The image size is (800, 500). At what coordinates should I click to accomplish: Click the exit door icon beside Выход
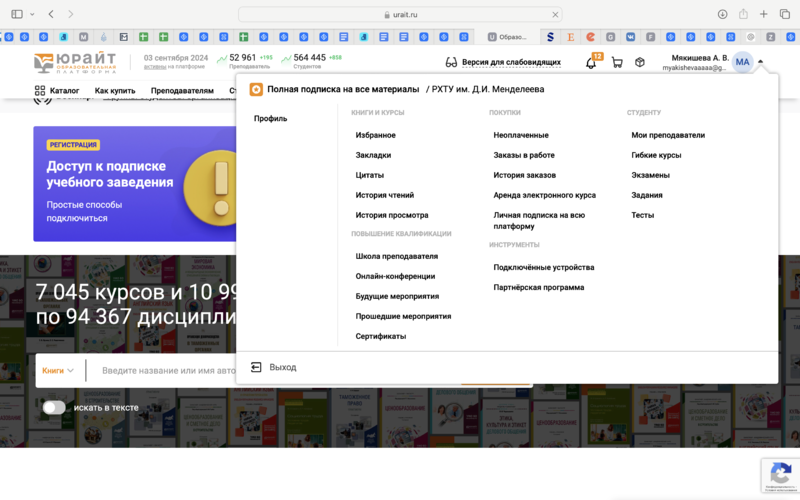(256, 367)
